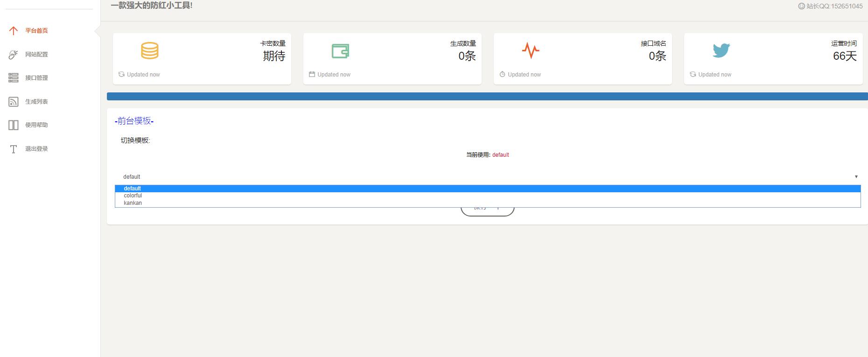Click the blue Twitter bird icon

[721, 50]
